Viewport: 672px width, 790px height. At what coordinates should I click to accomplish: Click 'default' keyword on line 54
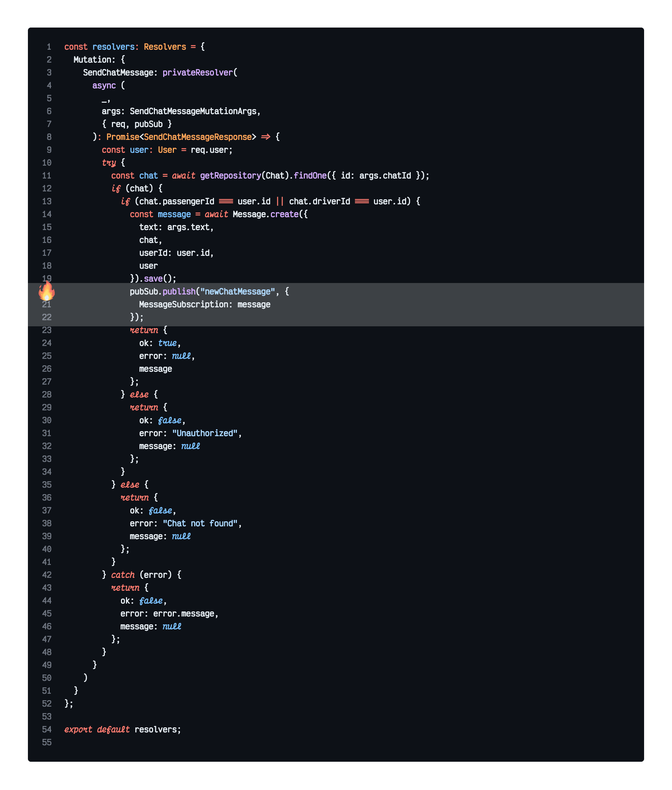tap(113, 730)
